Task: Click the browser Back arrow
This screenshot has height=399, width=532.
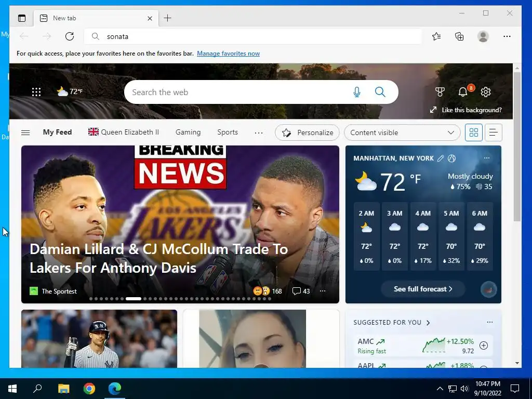Action: (24, 36)
